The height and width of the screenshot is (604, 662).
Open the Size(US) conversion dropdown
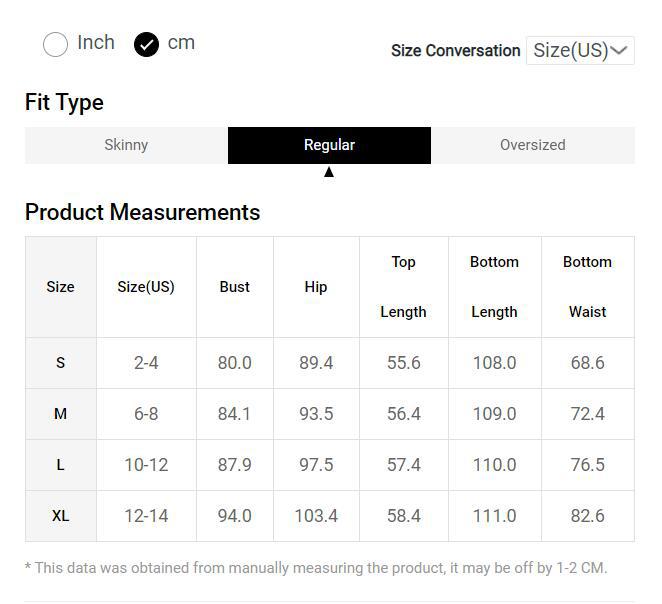click(571, 50)
